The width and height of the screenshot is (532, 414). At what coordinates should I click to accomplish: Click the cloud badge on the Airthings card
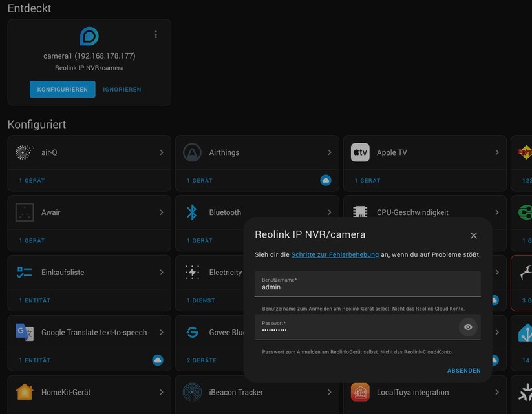325,181
